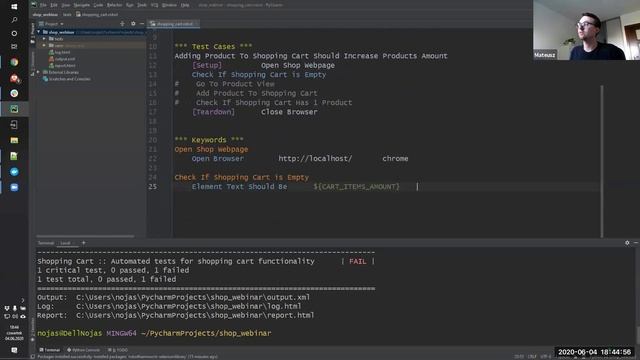Screen dimensions: 640x360
Task: Add a new terminal session with plus
Action: pos(84,243)
